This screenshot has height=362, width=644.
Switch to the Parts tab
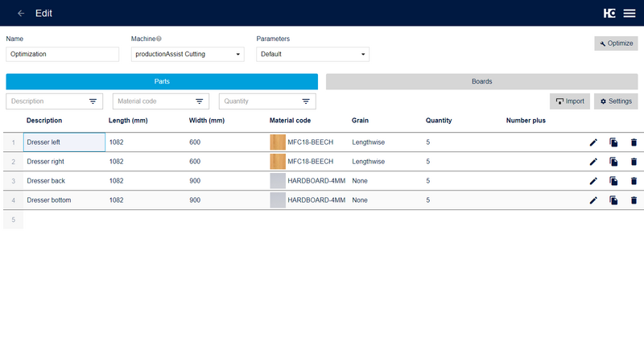(162, 82)
